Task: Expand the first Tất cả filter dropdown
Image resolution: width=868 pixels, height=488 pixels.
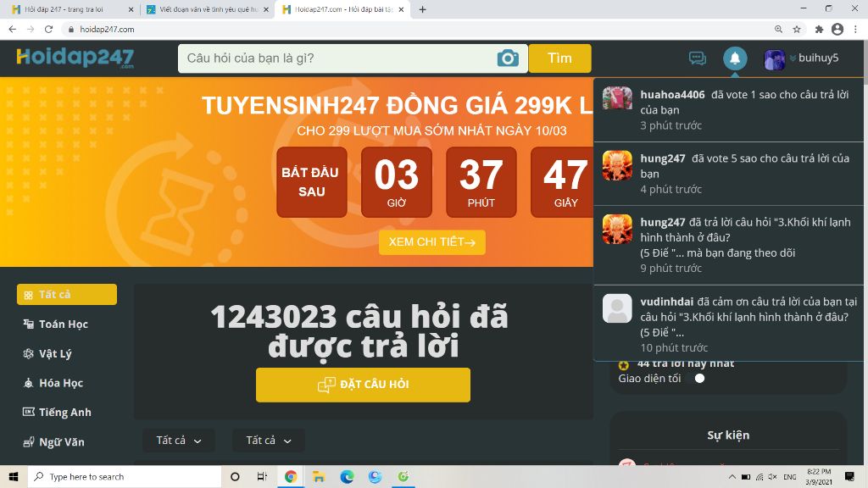Action: click(178, 441)
